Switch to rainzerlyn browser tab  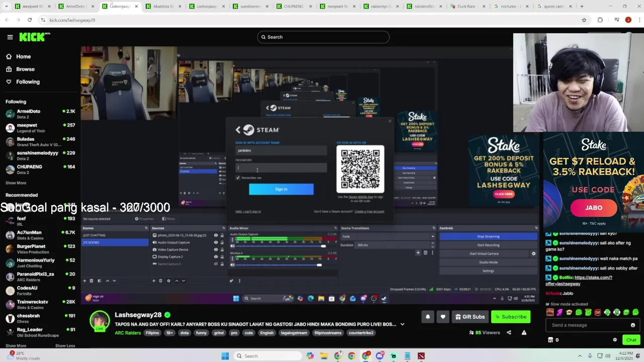(381, 7)
